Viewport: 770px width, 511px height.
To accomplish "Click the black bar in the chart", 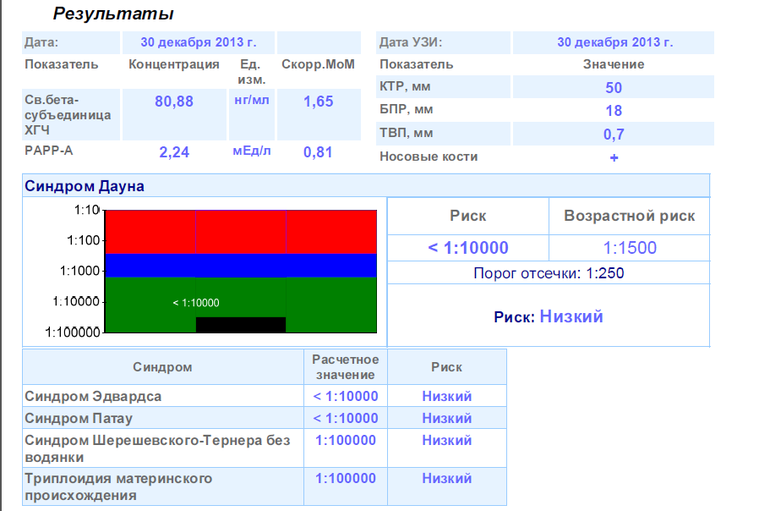I will click(240, 325).
